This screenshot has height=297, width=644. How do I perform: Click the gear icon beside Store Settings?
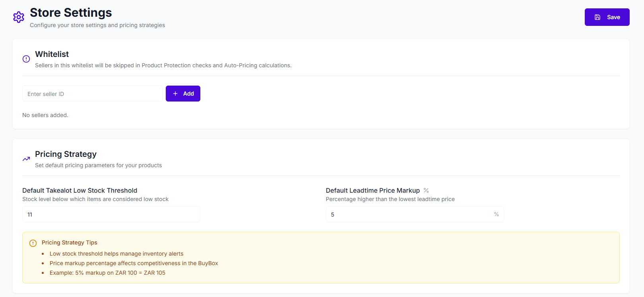tap(19, 17)
